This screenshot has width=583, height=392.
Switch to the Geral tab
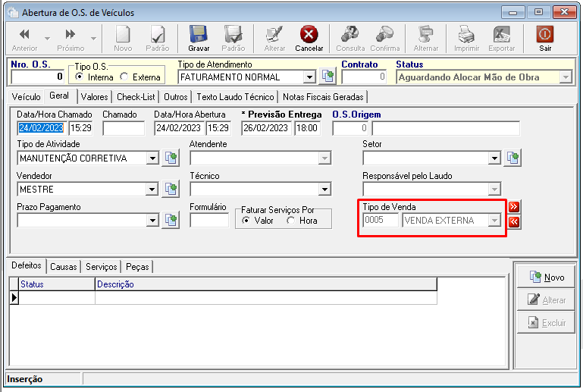(x=59, y=96)
